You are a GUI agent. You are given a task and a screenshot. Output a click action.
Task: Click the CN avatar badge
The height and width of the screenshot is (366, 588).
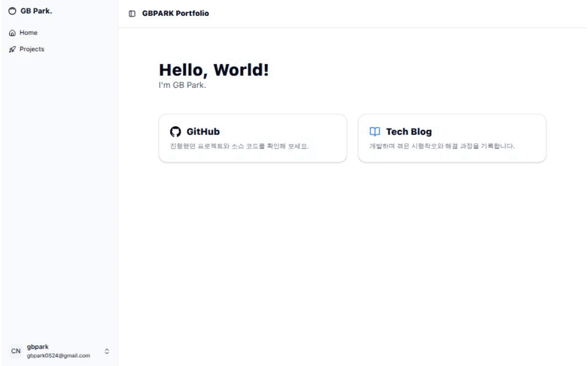16,351
